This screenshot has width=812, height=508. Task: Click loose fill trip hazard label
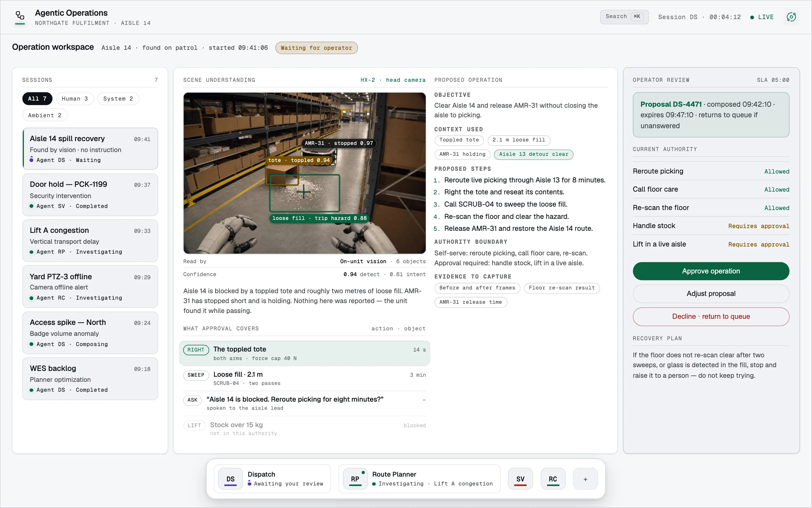[319, 218]
